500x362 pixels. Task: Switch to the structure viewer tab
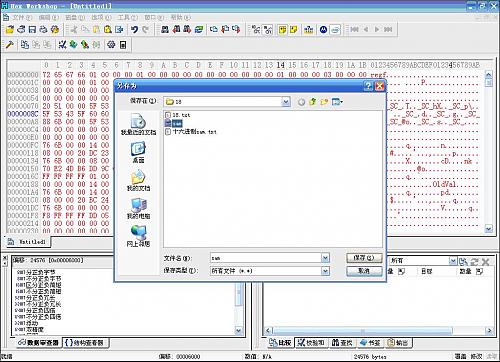86,342
